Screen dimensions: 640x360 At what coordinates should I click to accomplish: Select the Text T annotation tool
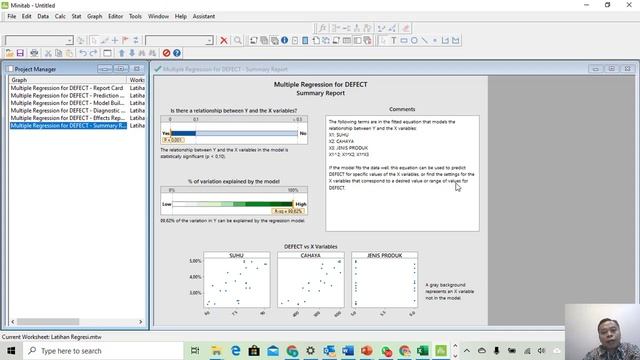point(394,40)
